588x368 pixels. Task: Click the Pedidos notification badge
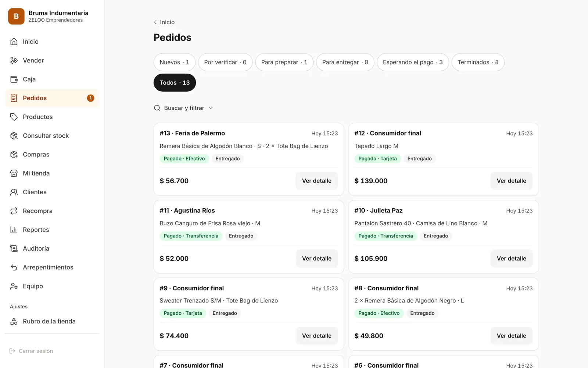(x=90, y=98)
